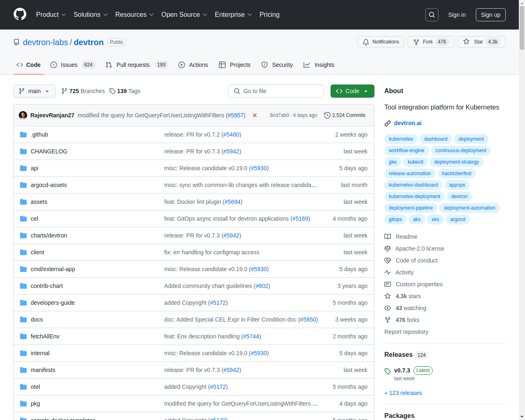Click the kubernetes topic tag
Screen dimensions: 525x420
(401, 139)
